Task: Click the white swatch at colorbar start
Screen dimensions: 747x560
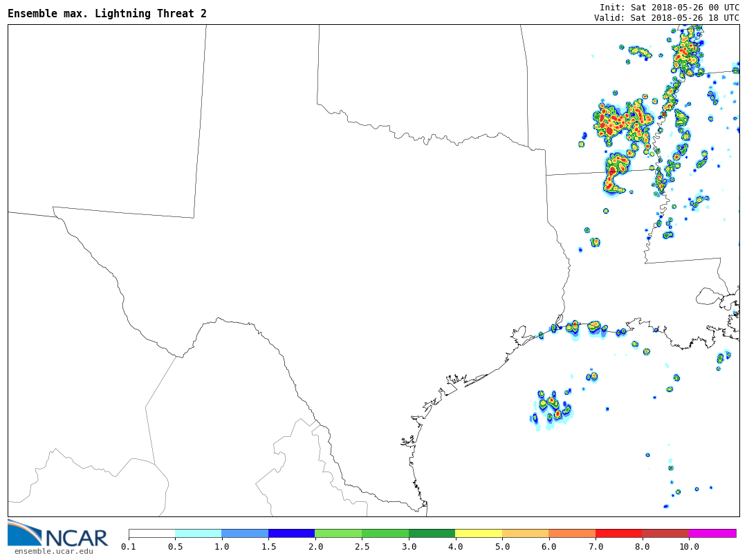Action: click(151, 534)
